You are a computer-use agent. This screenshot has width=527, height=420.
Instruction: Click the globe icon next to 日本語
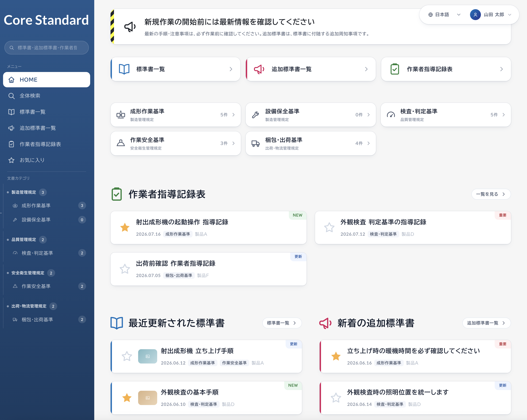430,15
